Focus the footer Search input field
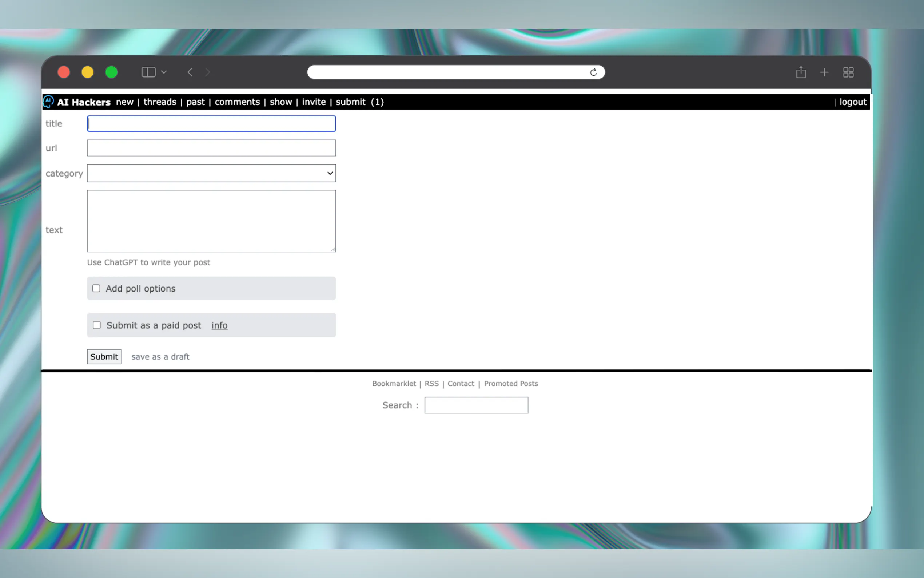Image resolution: width=924 pixels, height=578 pixels. point(476,405)
